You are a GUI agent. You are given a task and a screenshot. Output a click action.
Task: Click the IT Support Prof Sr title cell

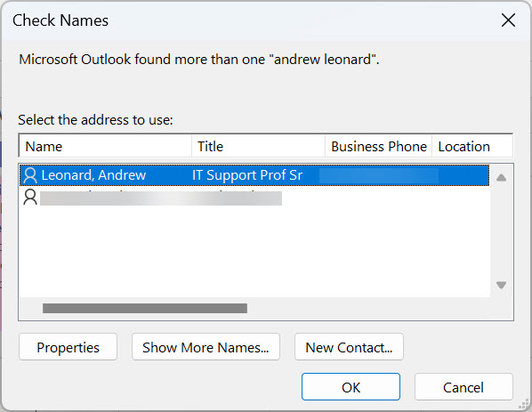(247, 175)
